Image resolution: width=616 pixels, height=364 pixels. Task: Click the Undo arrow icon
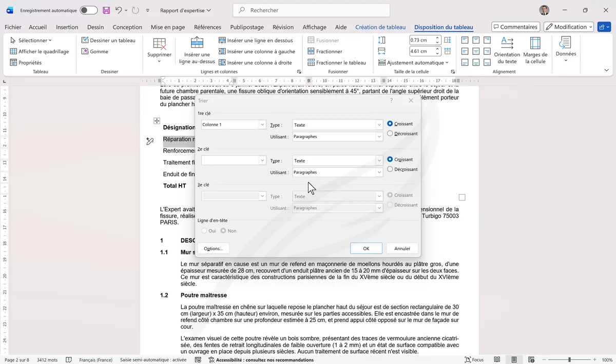point(119,10)
